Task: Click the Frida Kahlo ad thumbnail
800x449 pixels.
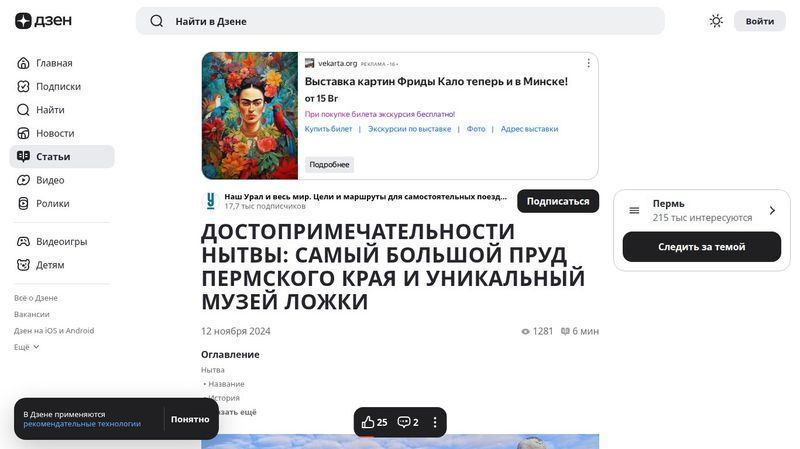Action: coord(250,116)
